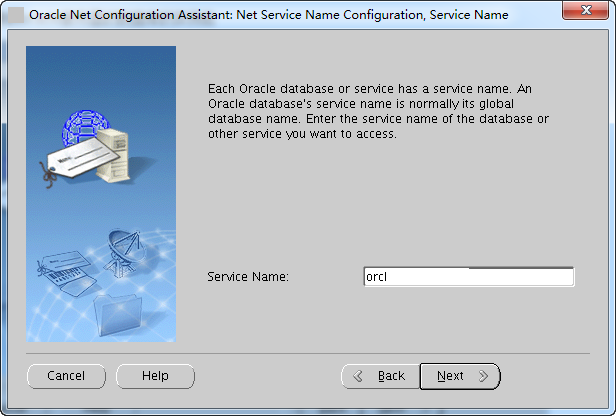This screenshot has height=416, width=616.
Task: Click the translucent folder icon
Action: click(118, 315)
